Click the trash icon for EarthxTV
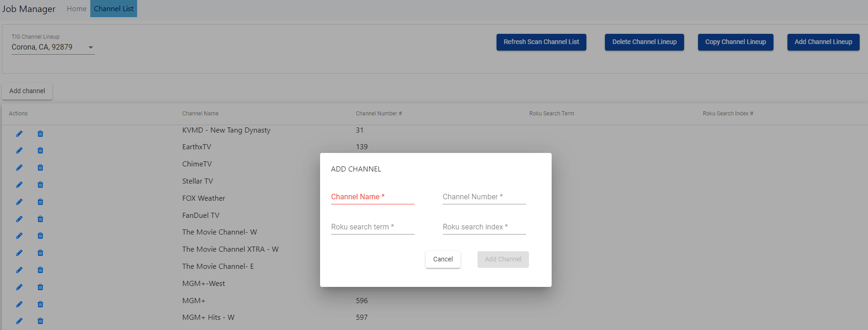Viewport: 868px width, 330px height. coord(40,150)
